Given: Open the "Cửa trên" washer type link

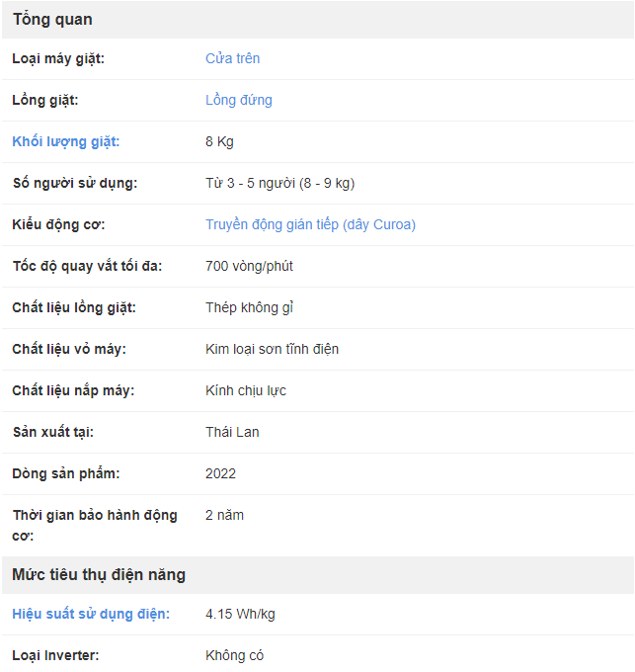Looking at the screenshot, I should click(x=232, y=58).
